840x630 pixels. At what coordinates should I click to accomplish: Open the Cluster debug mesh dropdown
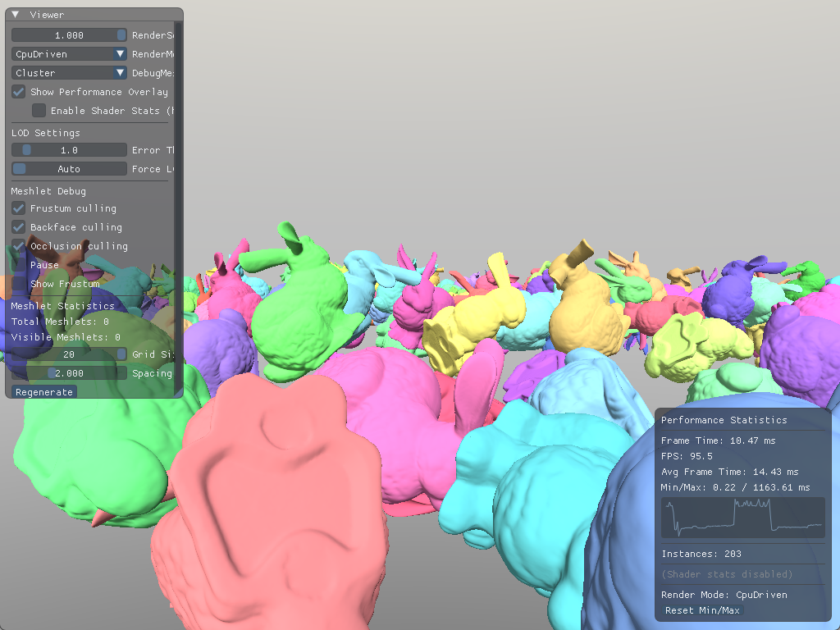pyautogui.click(x=69, y=73)
